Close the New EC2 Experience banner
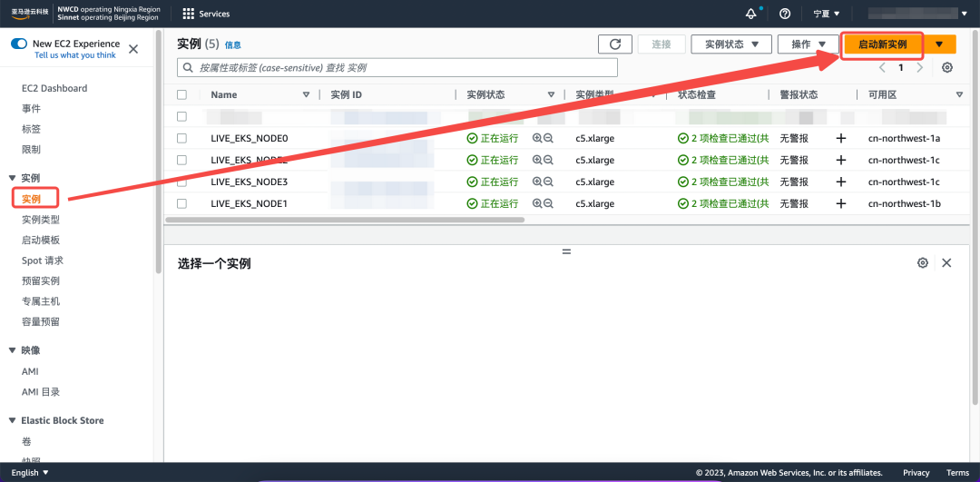The image size is (980, 482). [133, 49]
